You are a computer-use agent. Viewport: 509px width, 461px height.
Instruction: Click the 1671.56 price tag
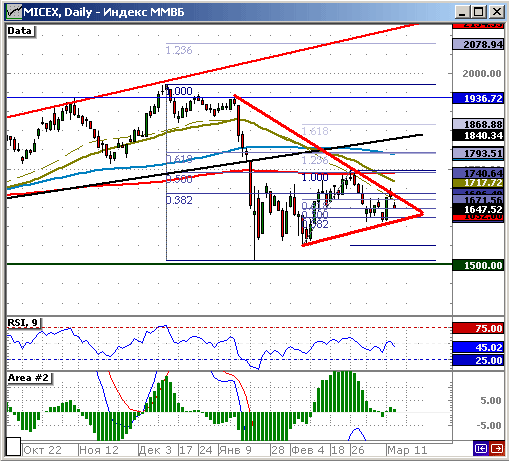pyautogui.click(x=478, y=200)
